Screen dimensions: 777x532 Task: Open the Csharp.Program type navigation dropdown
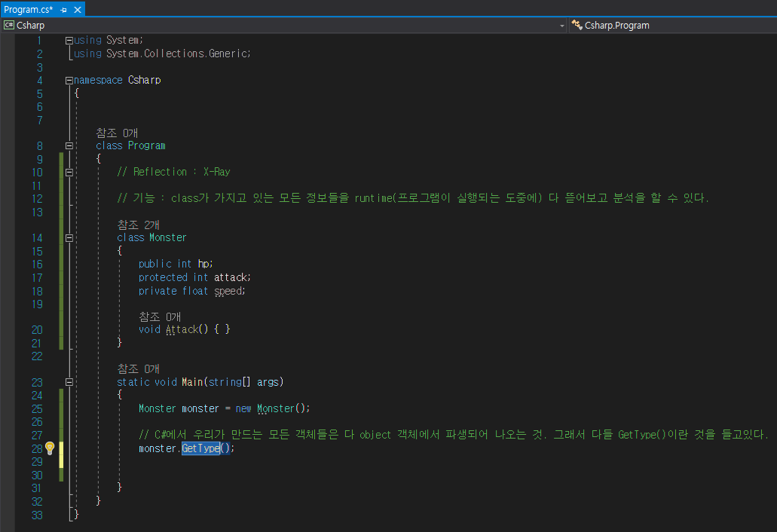[x=673, y=26]
